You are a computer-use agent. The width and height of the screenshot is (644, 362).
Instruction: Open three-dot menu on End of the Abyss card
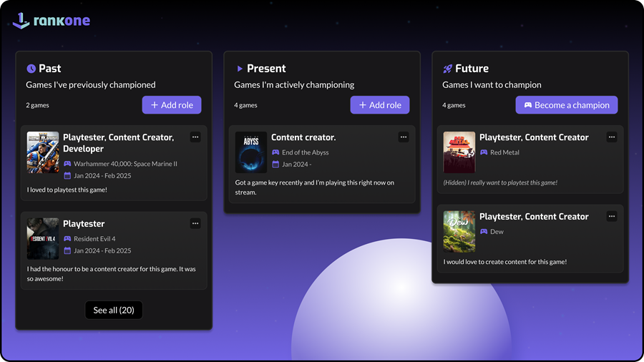(404, 137)
